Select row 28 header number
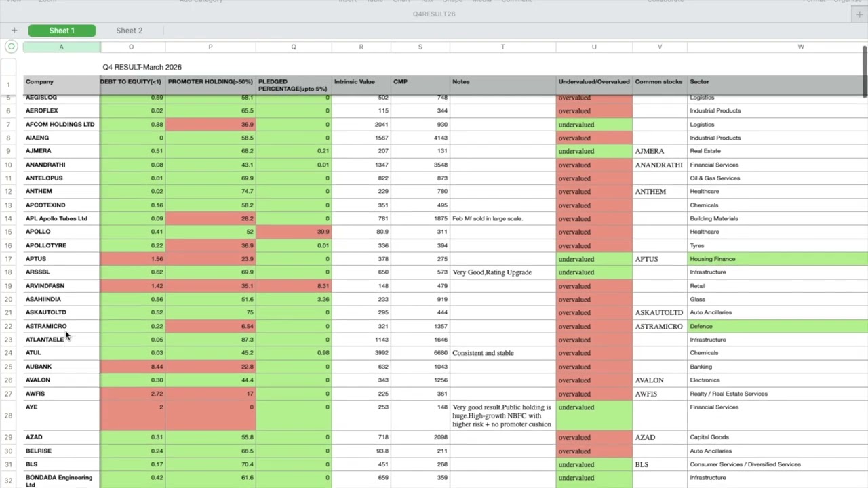The width and height of the screenshot is (868, 488). pos(9,415)
